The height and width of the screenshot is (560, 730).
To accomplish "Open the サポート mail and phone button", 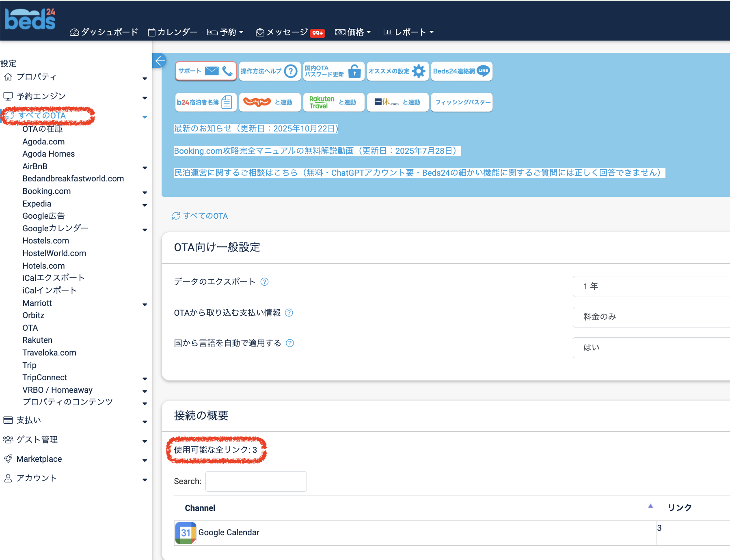I will (x=206, y=71).
